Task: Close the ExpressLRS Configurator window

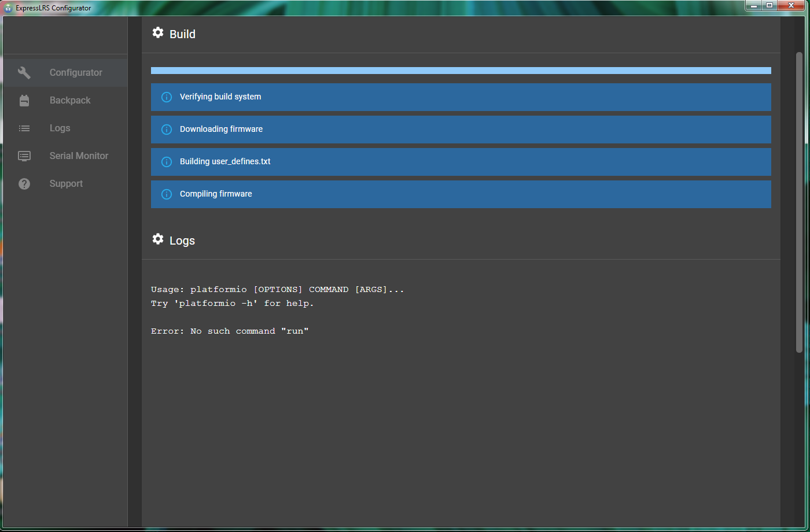Action: tap(791, 5)
